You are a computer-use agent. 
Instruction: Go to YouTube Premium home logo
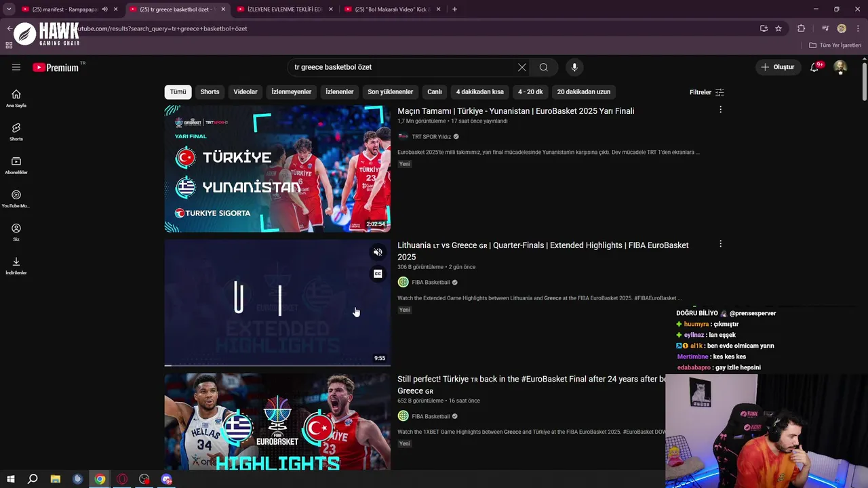pyautogui.click(x=56, y=67)
